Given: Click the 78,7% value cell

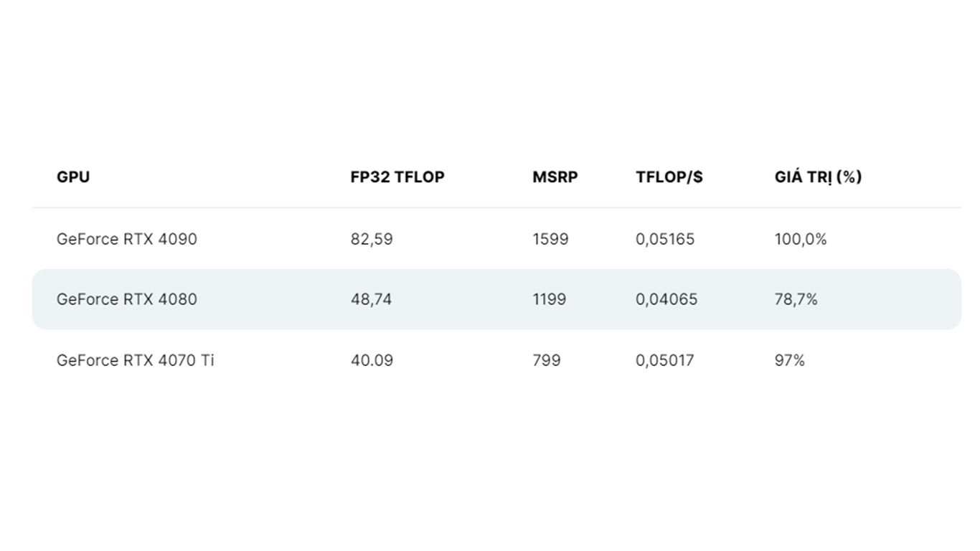Looking at the screenshot, I should click(x=796, y=299).
